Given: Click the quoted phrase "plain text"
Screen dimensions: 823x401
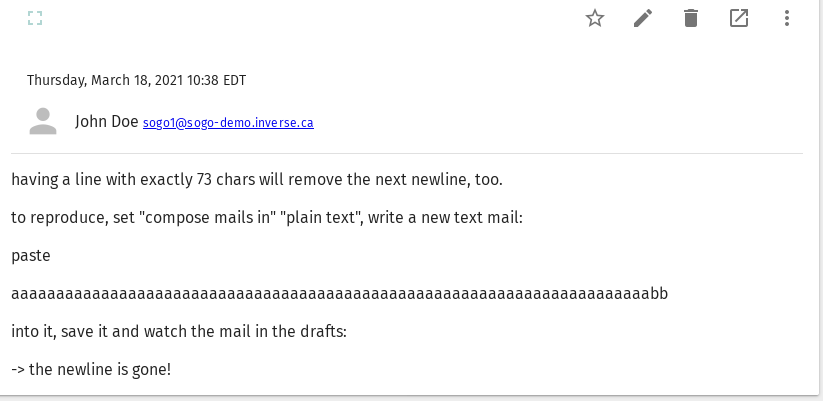Looking at the screenshot, I should [321, 217].
